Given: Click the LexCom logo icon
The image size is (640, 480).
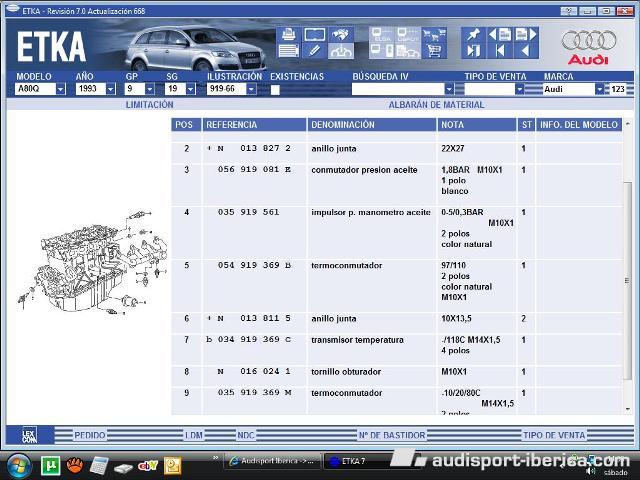Looking at the screenshot, I should (x=29, y=435).
